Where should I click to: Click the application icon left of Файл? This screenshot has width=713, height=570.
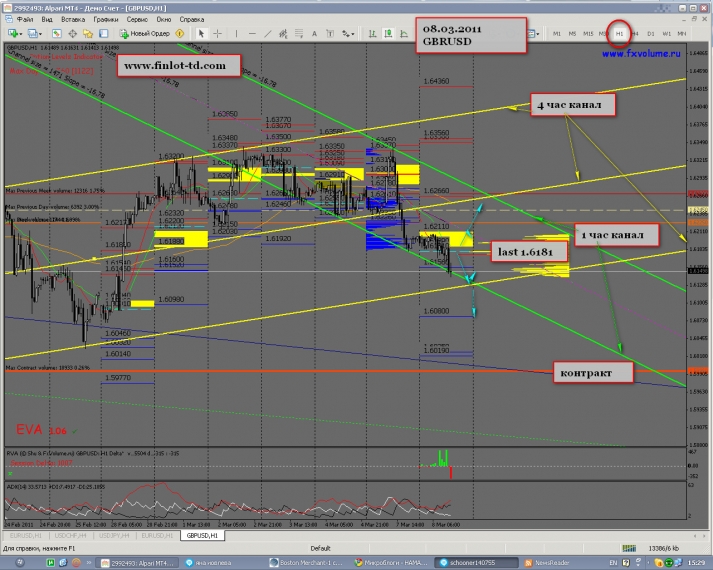pyautogui.click(x=9, y=20)
